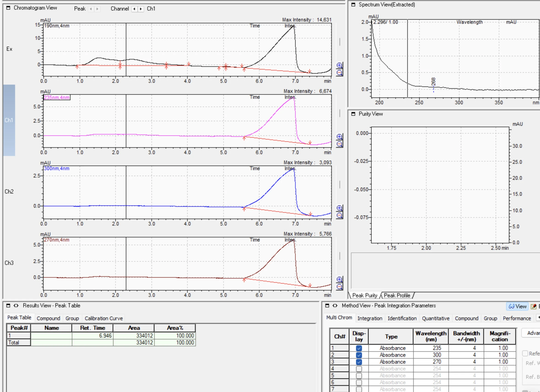Open the Group tab in Method View
This screenshot has width=540, height=392.
click(491, 318)
